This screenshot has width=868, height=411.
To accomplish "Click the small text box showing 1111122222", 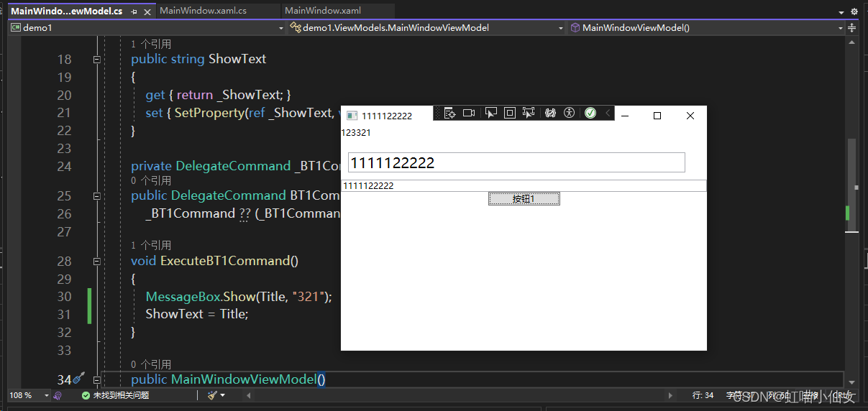I will click(x=524, y=185).
